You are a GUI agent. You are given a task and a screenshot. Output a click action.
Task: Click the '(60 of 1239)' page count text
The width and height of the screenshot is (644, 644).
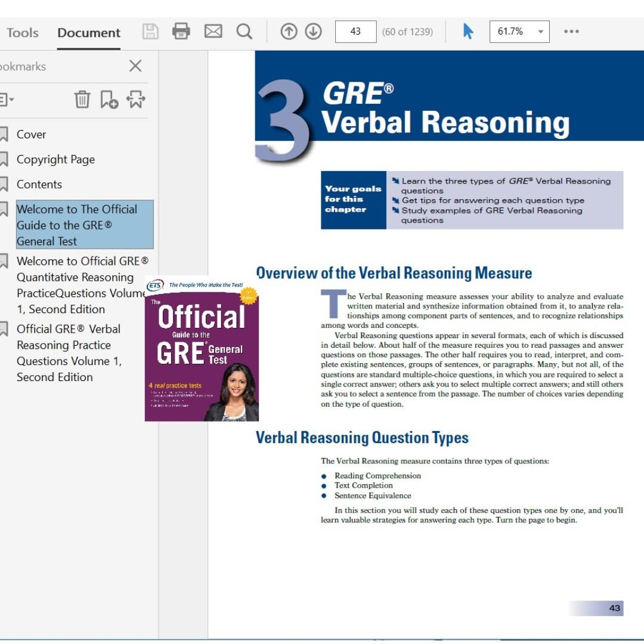tap(407, 32)
